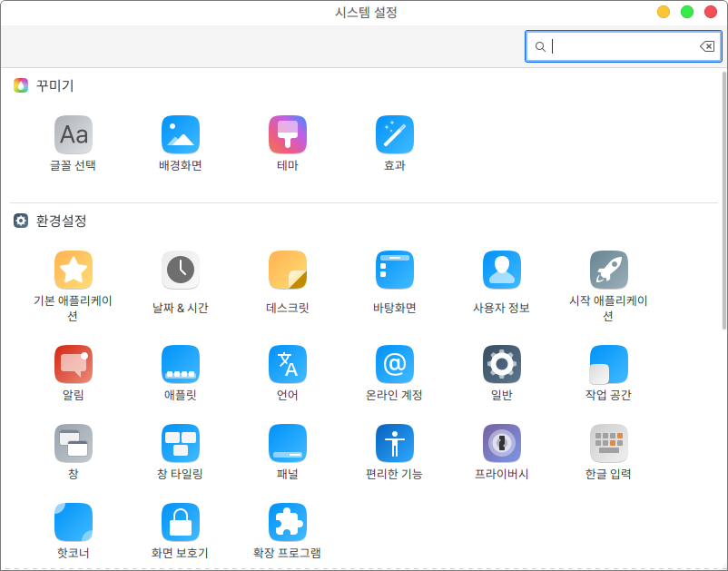This screenshot has width=728, height=571.
Task: Open the 바탕화면 desktop settings
Action: 394,270
